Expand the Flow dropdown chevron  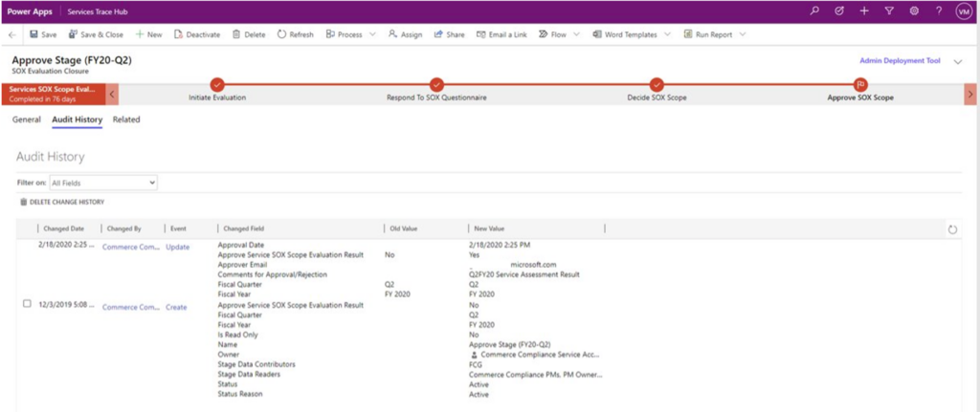[576, 35]
